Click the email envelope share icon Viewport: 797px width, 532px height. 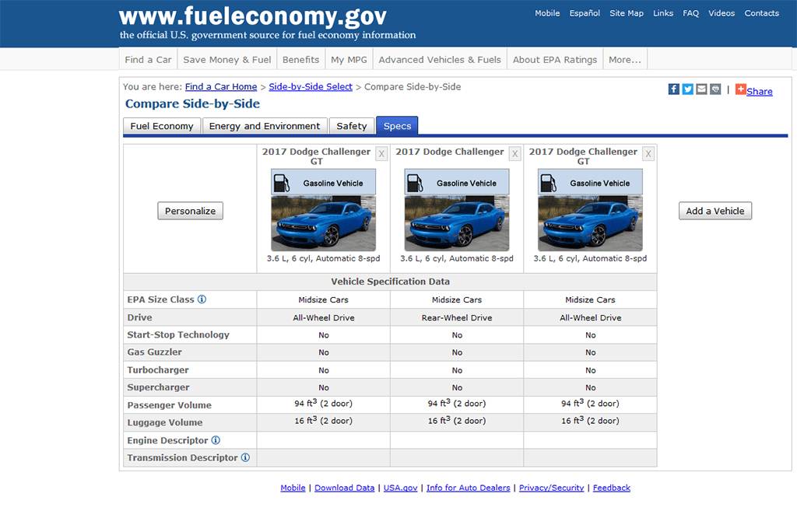point(701,89)
